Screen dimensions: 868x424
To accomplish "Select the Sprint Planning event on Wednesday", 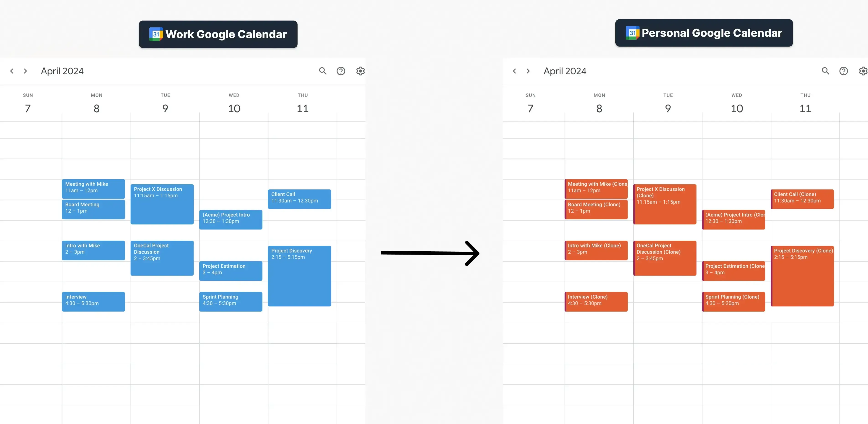I will tap(231, 301).
